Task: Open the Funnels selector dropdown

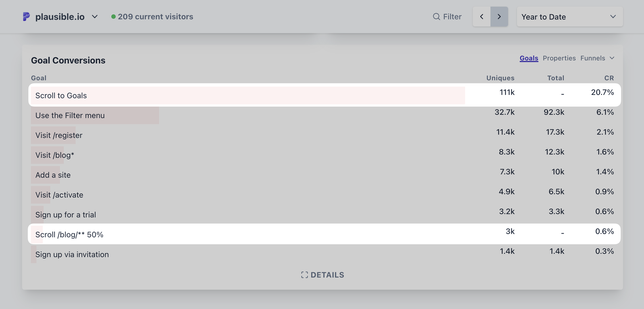Action: click(x=592, y=58)
